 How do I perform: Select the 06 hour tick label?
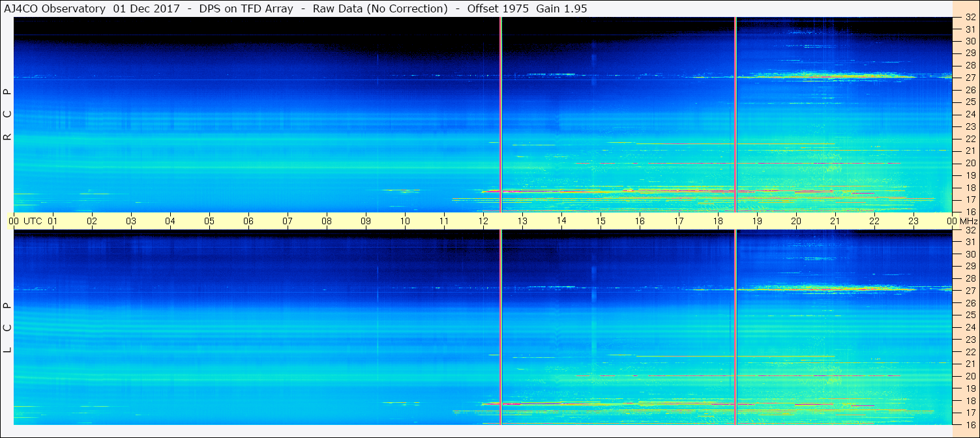click(248, 221)
